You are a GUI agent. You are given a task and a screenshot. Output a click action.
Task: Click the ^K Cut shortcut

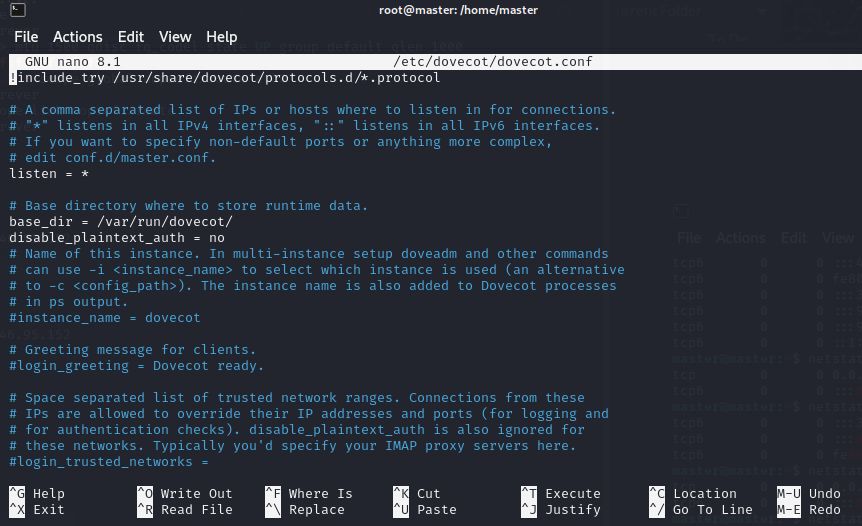[x=417, y=494]
